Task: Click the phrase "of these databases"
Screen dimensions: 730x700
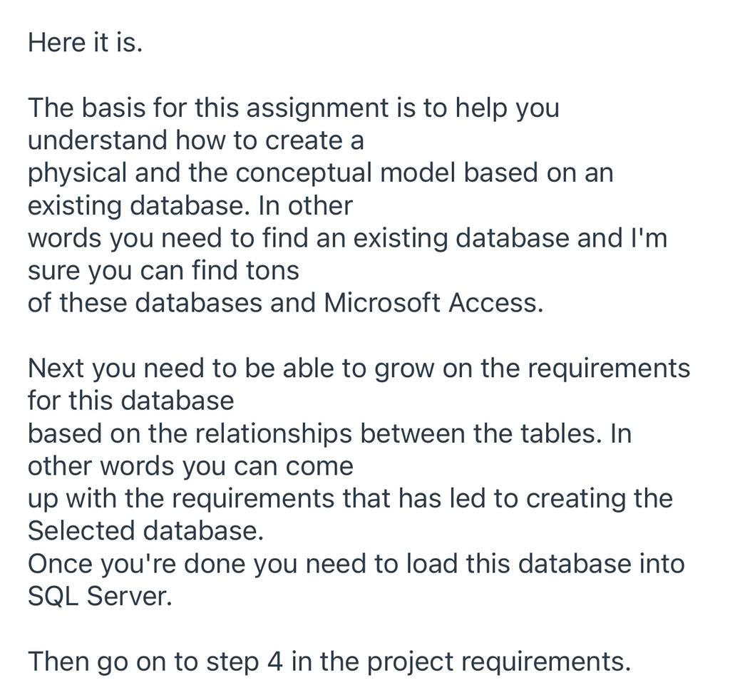Action: (145, 303)
